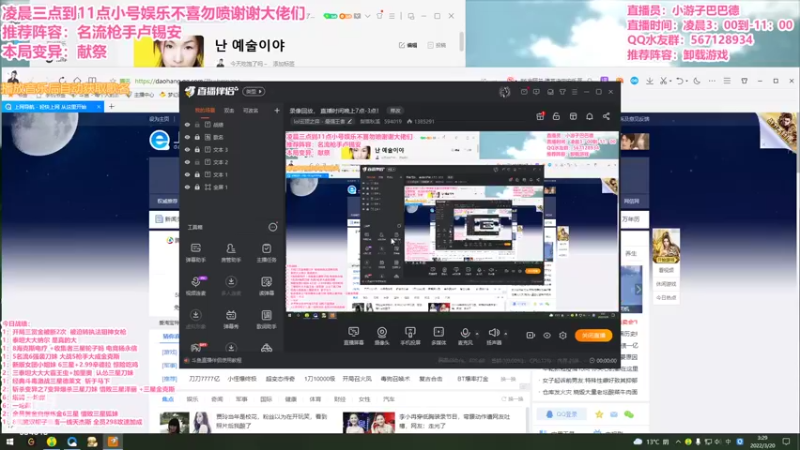
Task: Expand the microphone options arrow
Action: pos(477,334)
